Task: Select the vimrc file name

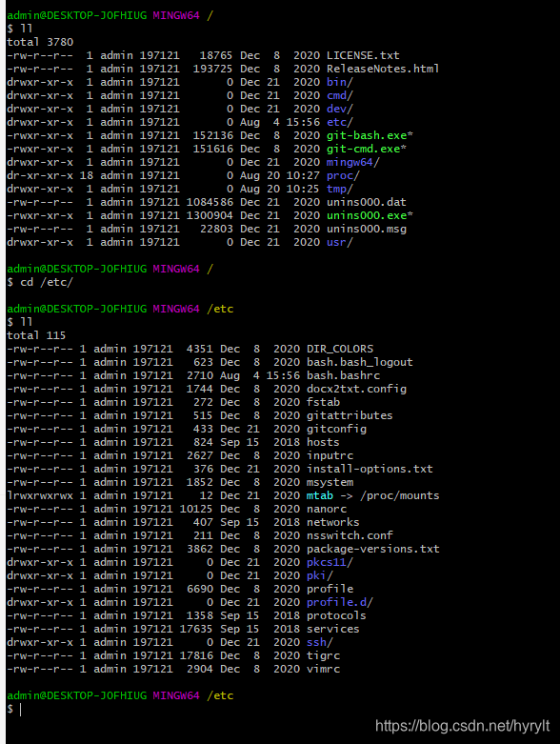Action: point(323,669)
